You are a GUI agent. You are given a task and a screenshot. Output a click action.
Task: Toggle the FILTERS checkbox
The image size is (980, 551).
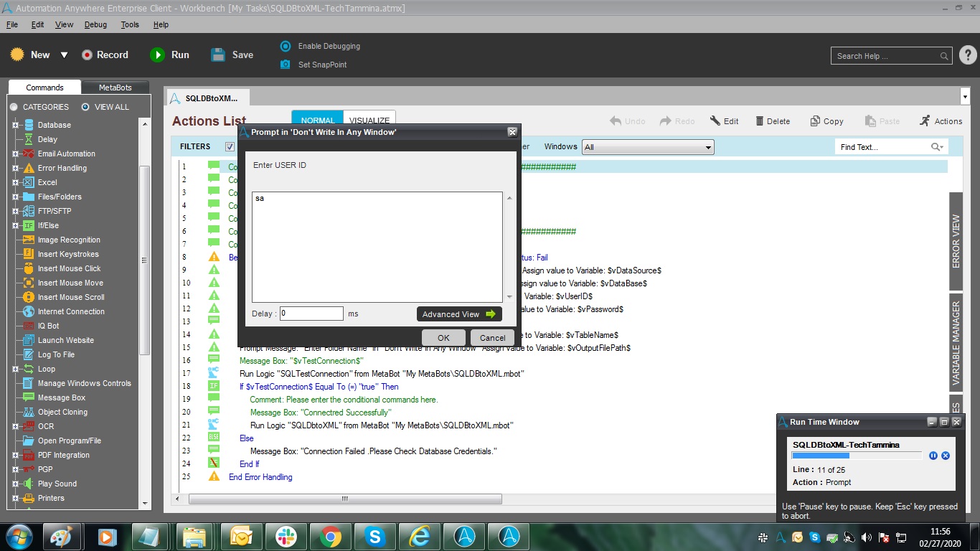click(x=230, y=146)
